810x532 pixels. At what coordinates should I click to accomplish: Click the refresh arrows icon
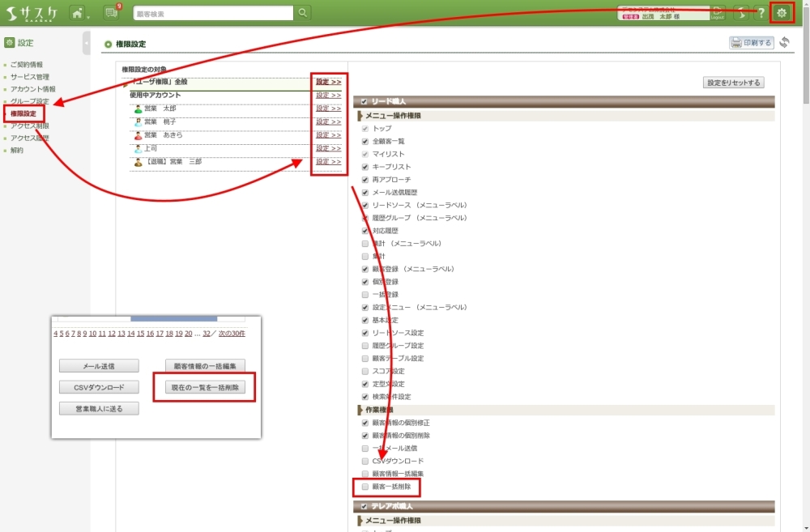click(x=784, y=43)
